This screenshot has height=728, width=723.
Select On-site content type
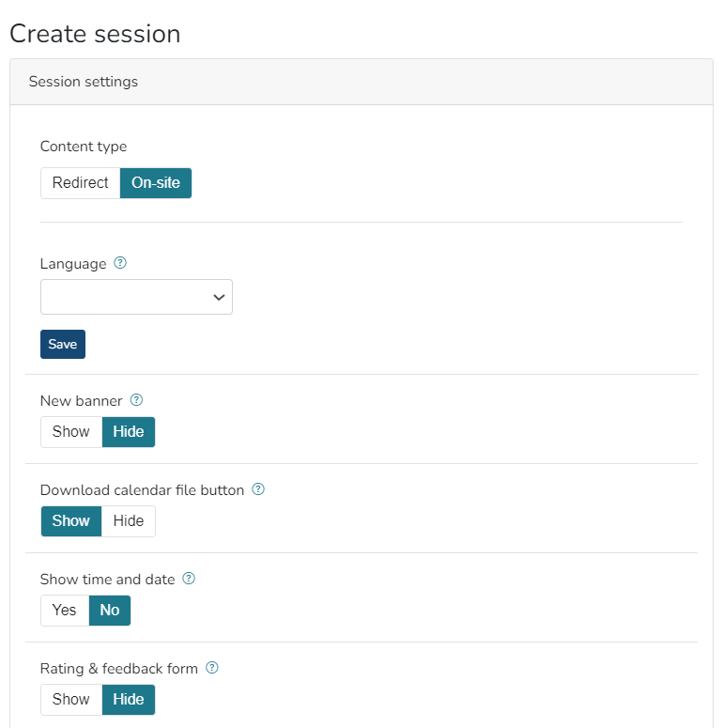click(x=156, y=183)
